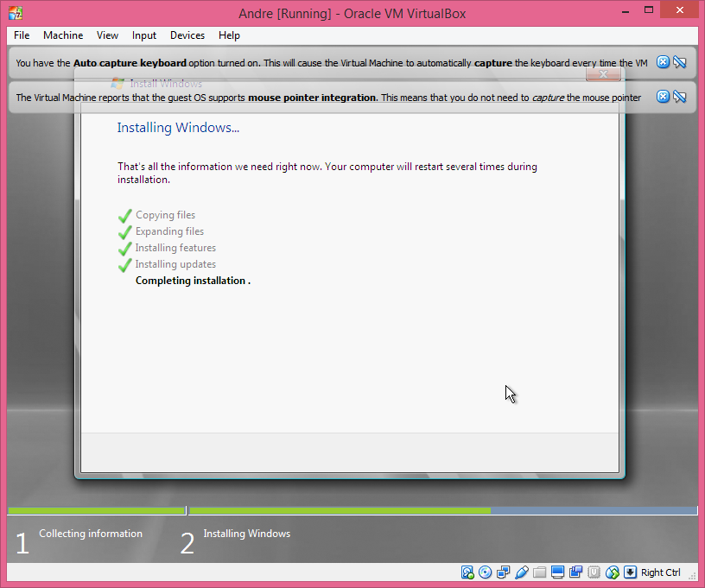This screenshot has width=705, height=588.
Task: Open the View menu
Action: (x=107, y=35)
